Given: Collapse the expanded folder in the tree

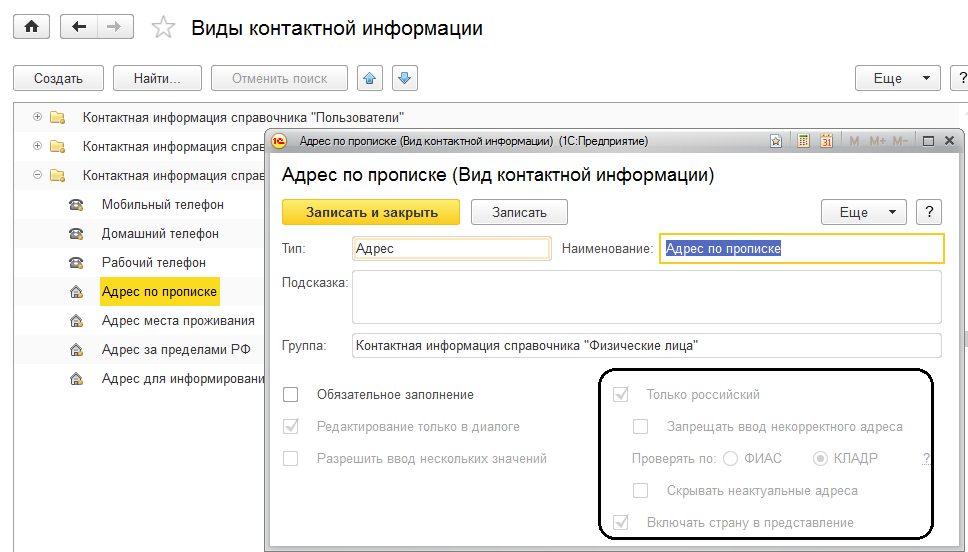Looking at the screenshot, I should [x=38, y=175].
